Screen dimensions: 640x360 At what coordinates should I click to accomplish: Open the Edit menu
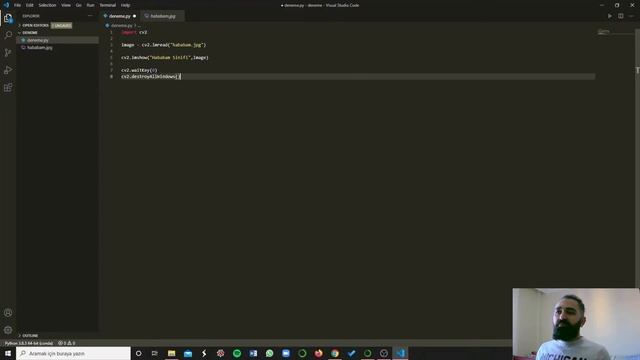[x=30, y=5]
